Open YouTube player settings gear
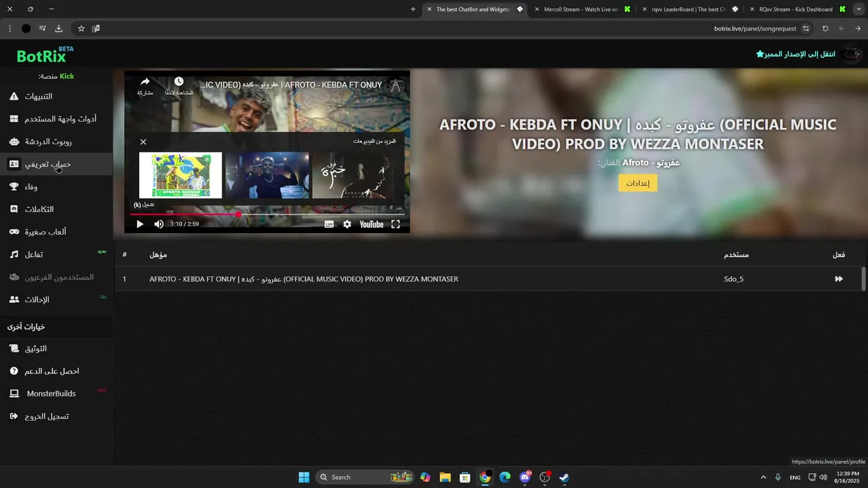 [347, 224]
